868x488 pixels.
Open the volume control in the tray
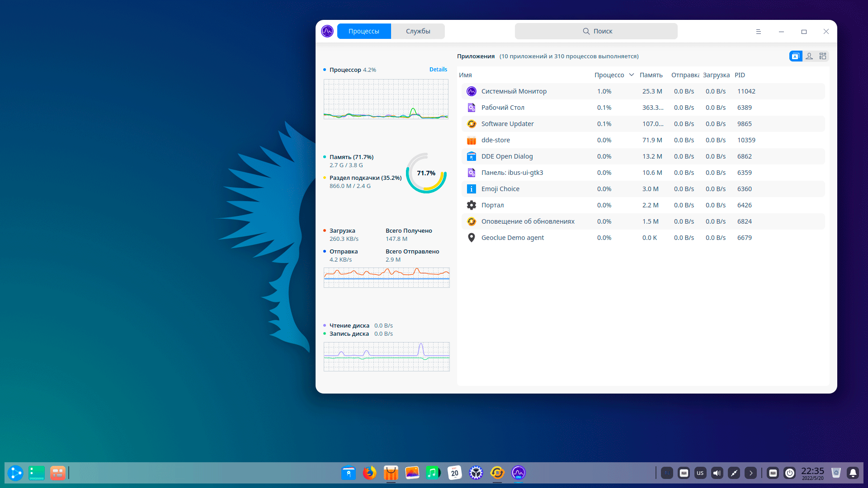[x=717, y=473]
